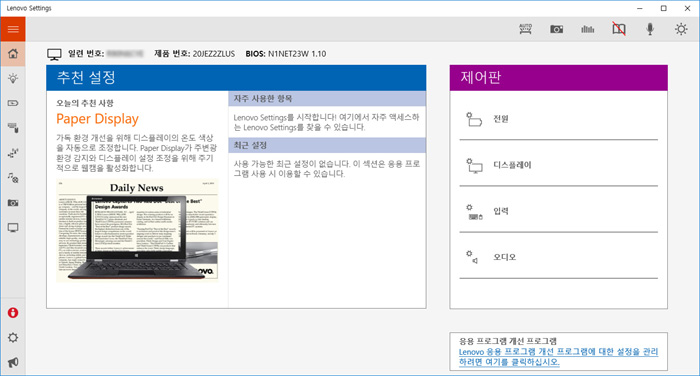Screen dimensions: 700x376
Task: Open the wireless network sidebar icon
Action: (13, 153)
